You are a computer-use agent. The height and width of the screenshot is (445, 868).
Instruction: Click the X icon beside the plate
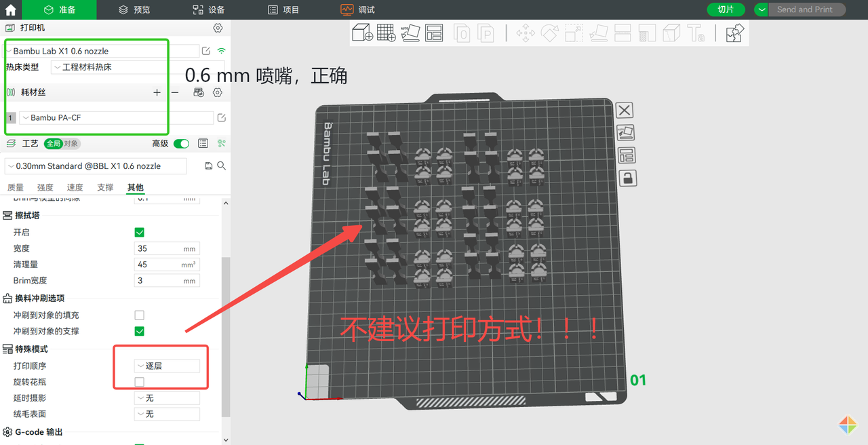(625, 111)
